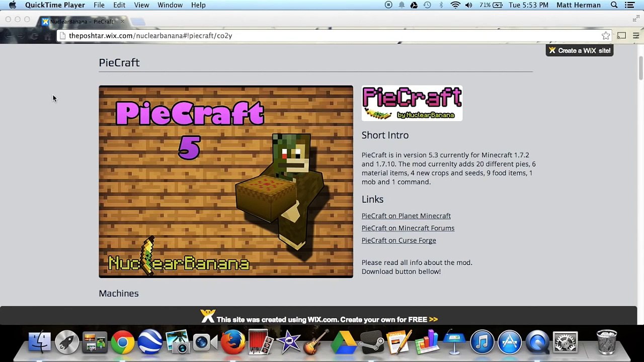Open a new Chrome tab
The image size is (644, 362).
coord(138,22)
